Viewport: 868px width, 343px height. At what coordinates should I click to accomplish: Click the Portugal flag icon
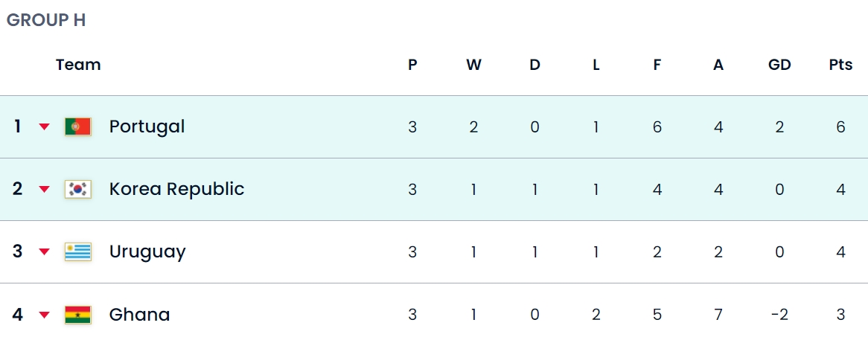tap(77, 126)
